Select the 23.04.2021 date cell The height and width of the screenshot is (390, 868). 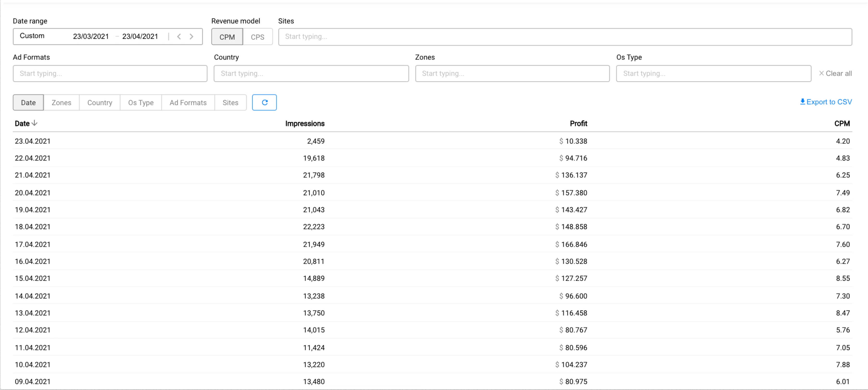[x=33, y=141]
